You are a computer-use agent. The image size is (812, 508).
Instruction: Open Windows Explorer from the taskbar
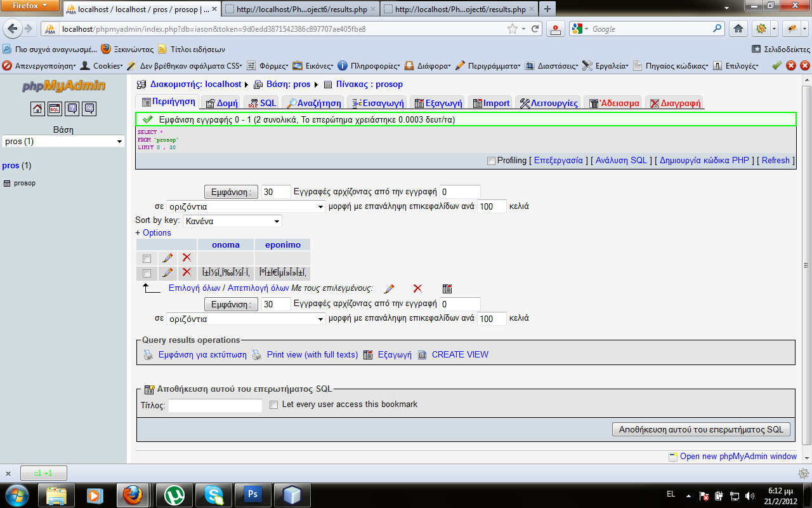pyautogui.click(x=56, y=495)
